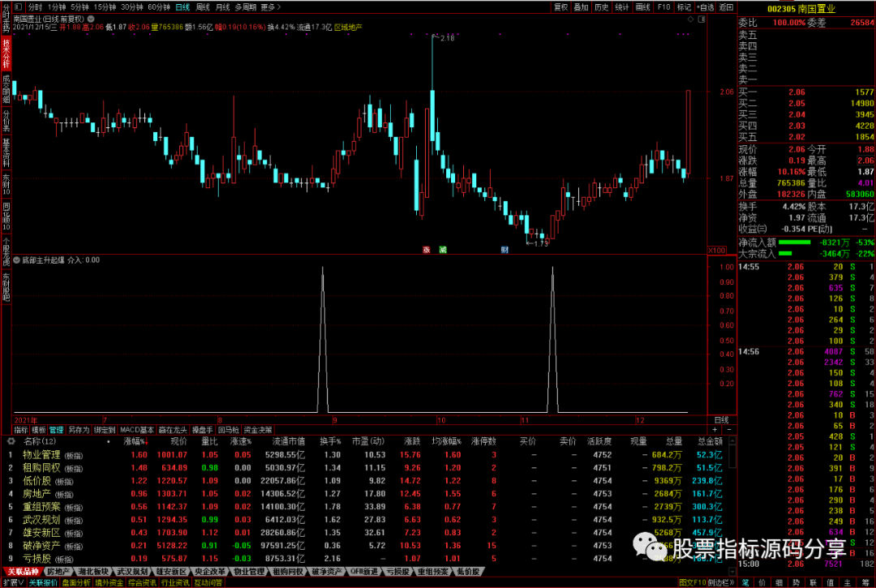The height and width of the screenshot is (588, 876).
Task: Expand the 侧边栏 toggle
Action: click(x=722, y=582)
